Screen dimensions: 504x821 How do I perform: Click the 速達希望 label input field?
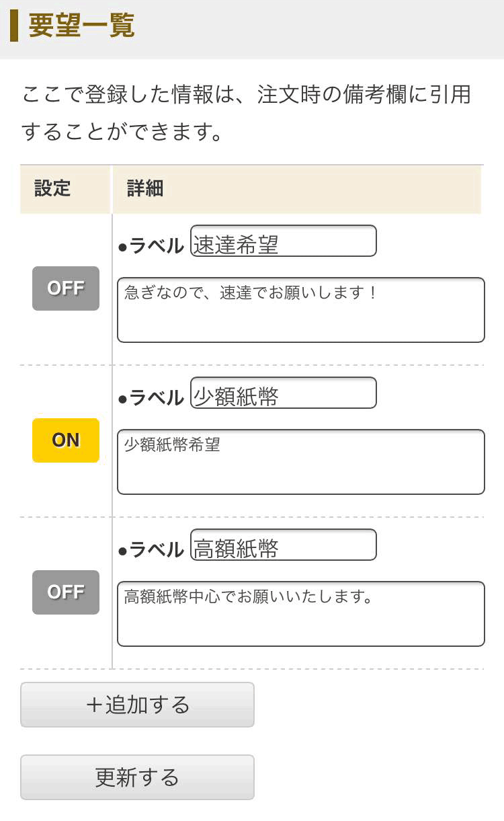[283, 241]
